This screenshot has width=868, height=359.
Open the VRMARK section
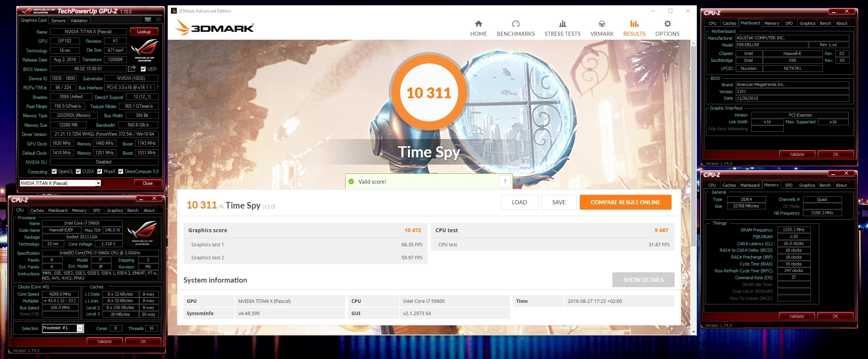coord(602,29)
